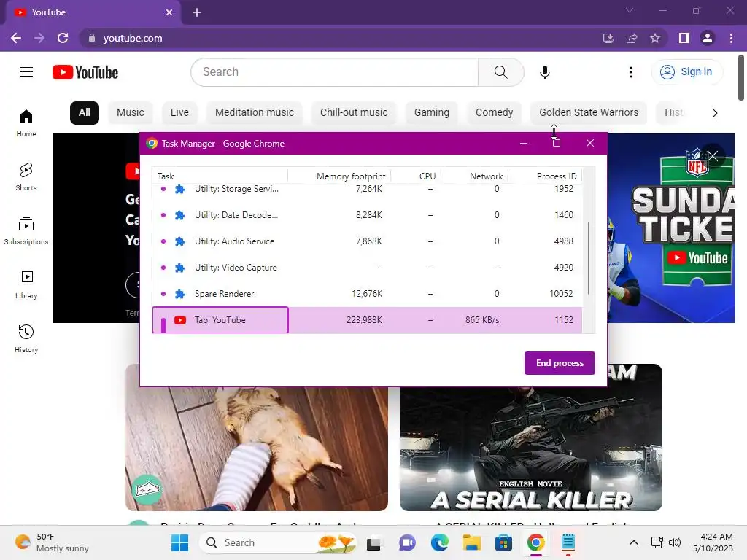Sort by the Process ID column header
This screenshot has height=560, width=747.
point(546,176)
